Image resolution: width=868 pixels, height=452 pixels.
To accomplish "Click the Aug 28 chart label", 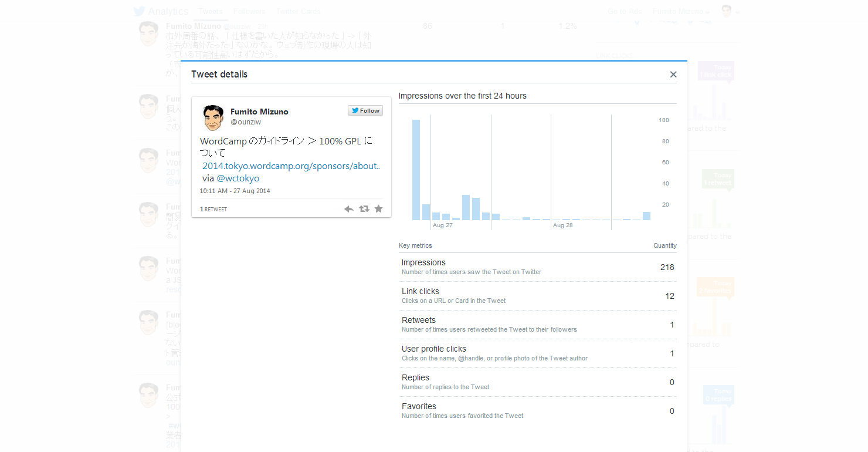I will (563, 225).
